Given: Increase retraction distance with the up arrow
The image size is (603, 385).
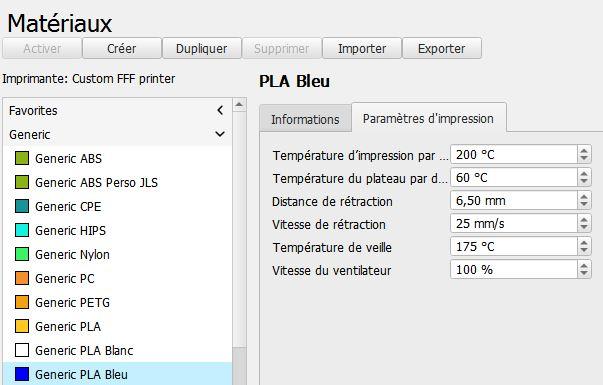Looking at the screenshot, I should [584, 197].
